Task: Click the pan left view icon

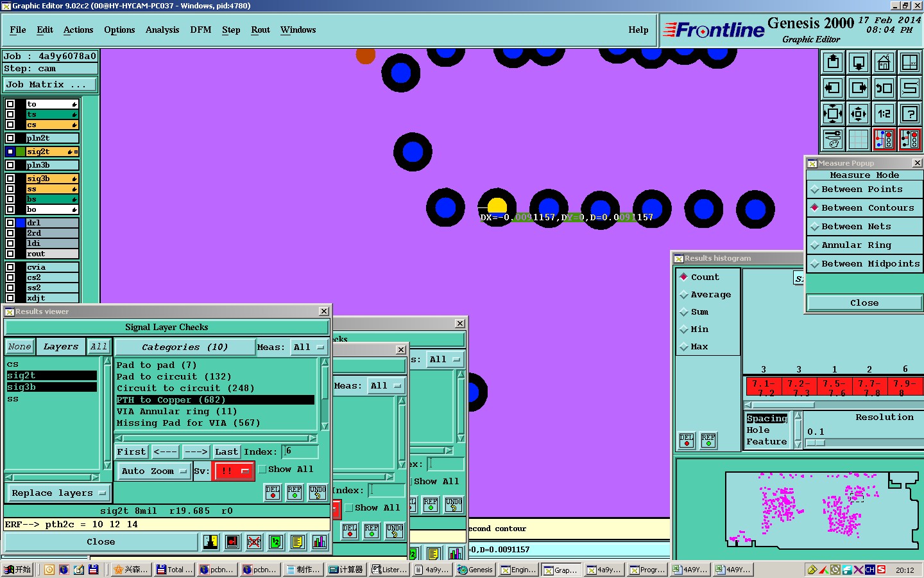Action: tap(833, 88)
